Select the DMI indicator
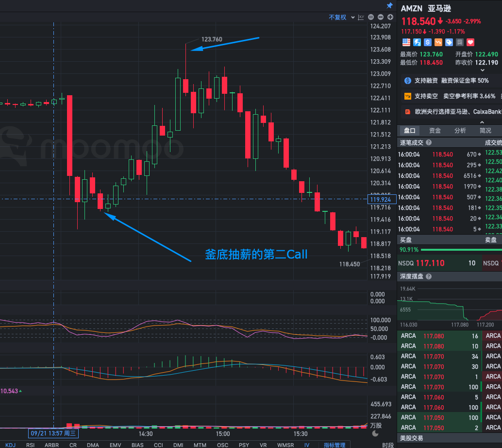Screen dimensions: 502x448 click(x=178, y=445)
